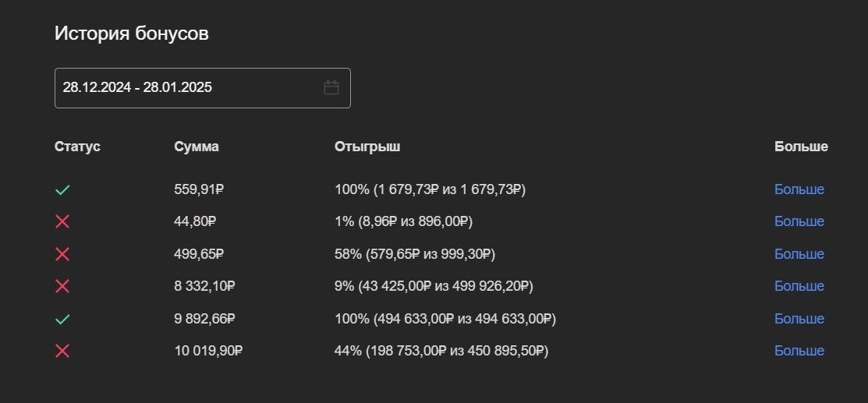Click green checkmark status for 9 892,66₽ bonus
The image size is (868, 403).
(62, 319)
